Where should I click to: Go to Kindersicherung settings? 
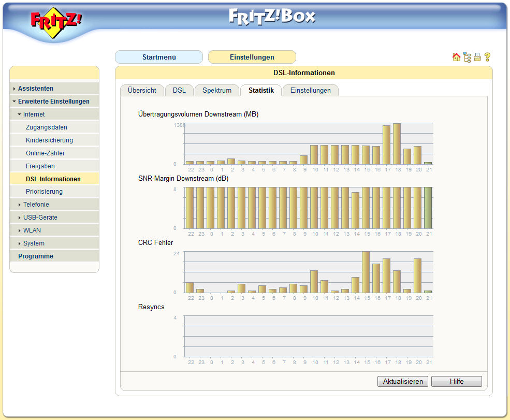49,140
